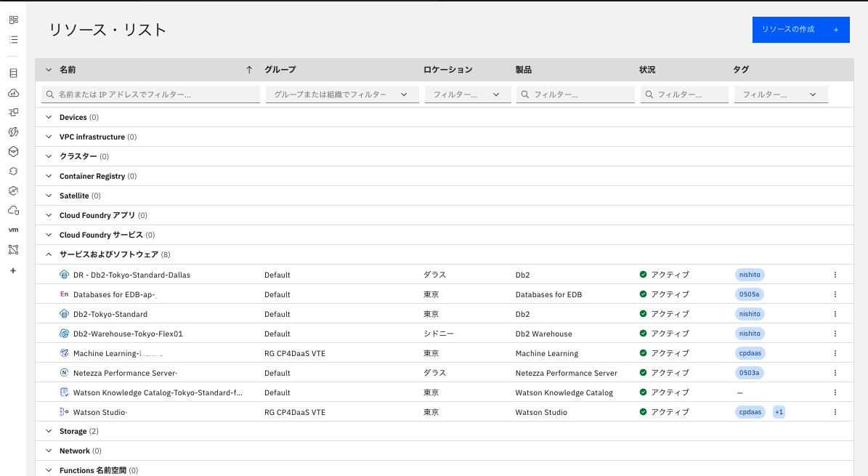Viewport: 868px width, 476px height.
Task: Click the ascending sort arrow in name column
Action: (249, 70)
